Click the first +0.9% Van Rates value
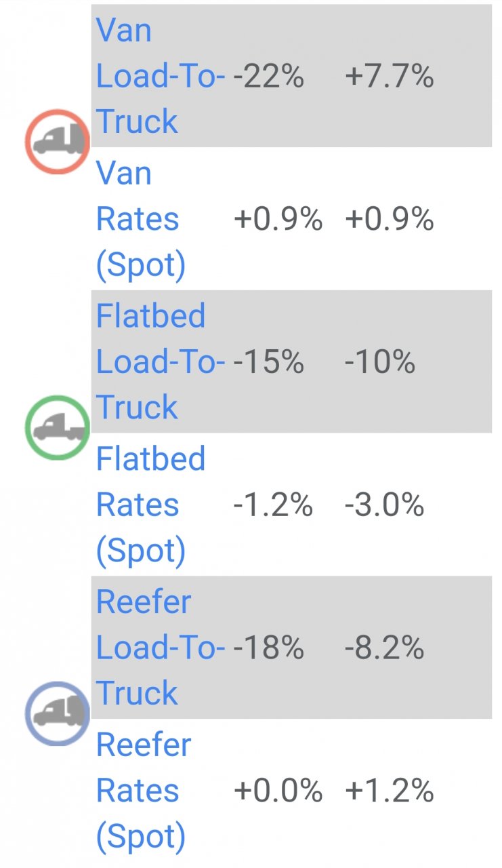The width and height of the screenshot is (502, 868). 278,220
